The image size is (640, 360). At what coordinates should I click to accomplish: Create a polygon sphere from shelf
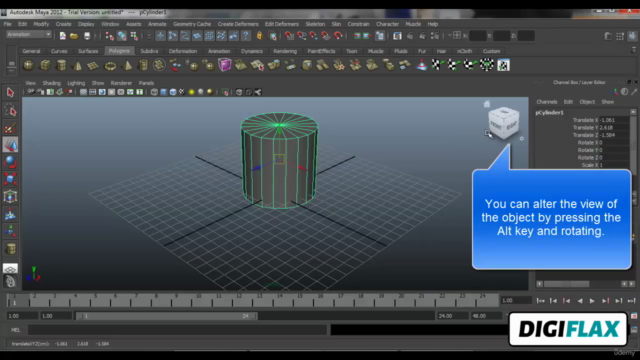click(x=29, y=65)
